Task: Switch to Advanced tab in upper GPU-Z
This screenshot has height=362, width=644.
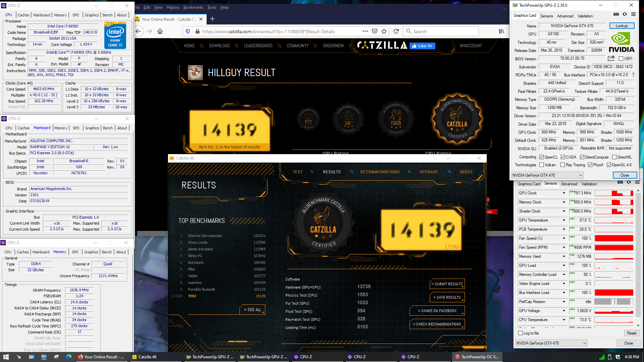Action: (x=565, y=16)
